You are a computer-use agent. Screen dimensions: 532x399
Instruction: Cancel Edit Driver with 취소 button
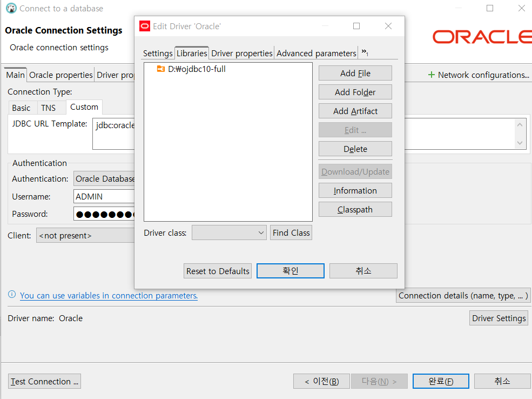coord(363,271)
